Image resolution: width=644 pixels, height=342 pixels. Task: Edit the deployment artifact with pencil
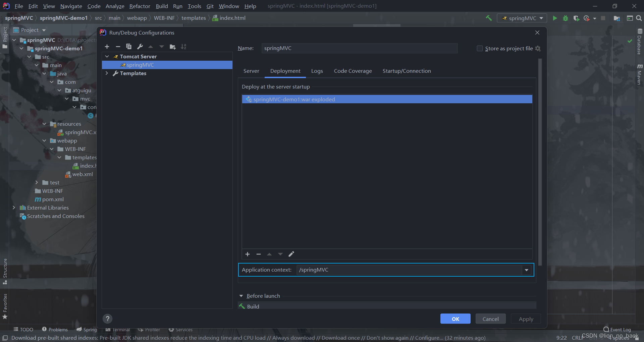click(291, 254)
